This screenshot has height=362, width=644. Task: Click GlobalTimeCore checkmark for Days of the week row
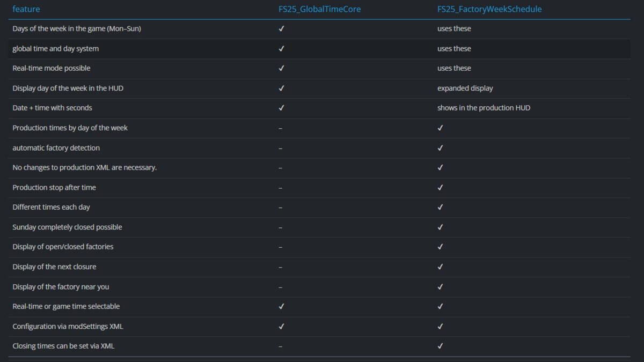[x=281, y=29]
